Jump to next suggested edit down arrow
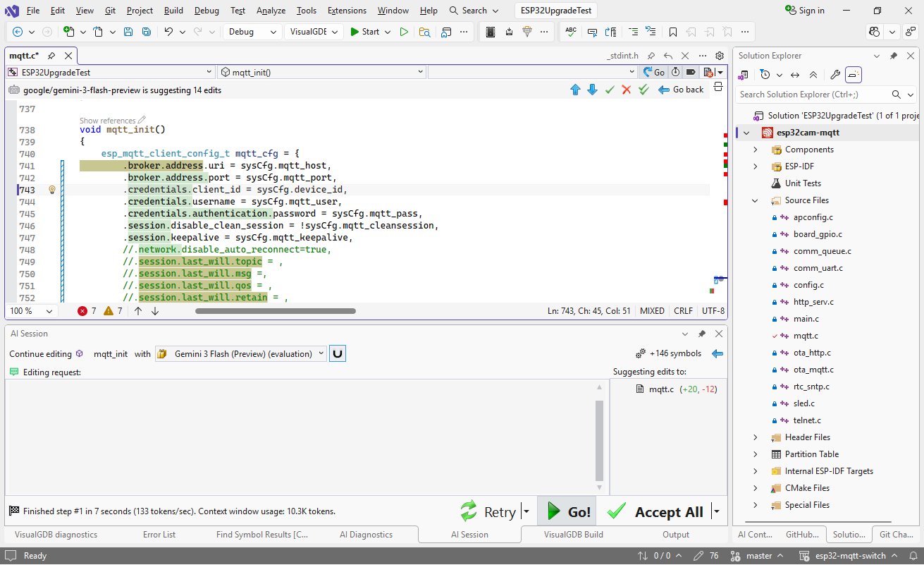This screenshot has width=924, height=565. point(592,90)
